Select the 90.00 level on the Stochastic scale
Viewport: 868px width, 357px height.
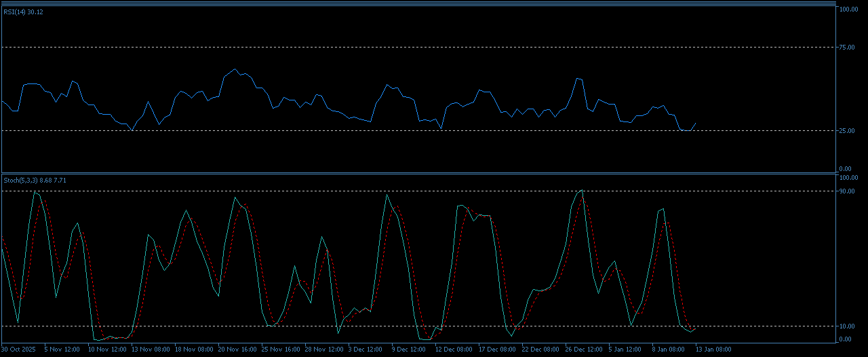pyautogui.click(x=848, y=191)
